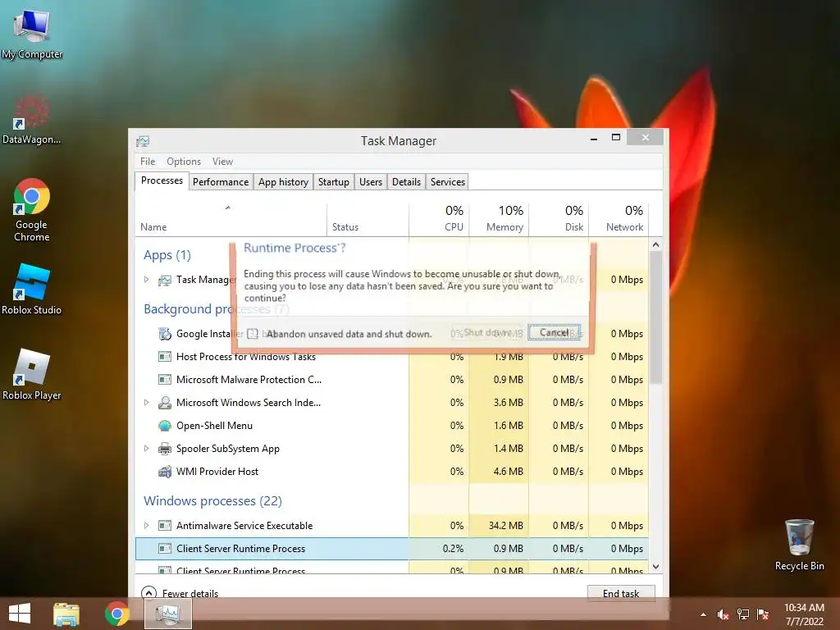Sort processes by Disk column

(x=559, y=220)
